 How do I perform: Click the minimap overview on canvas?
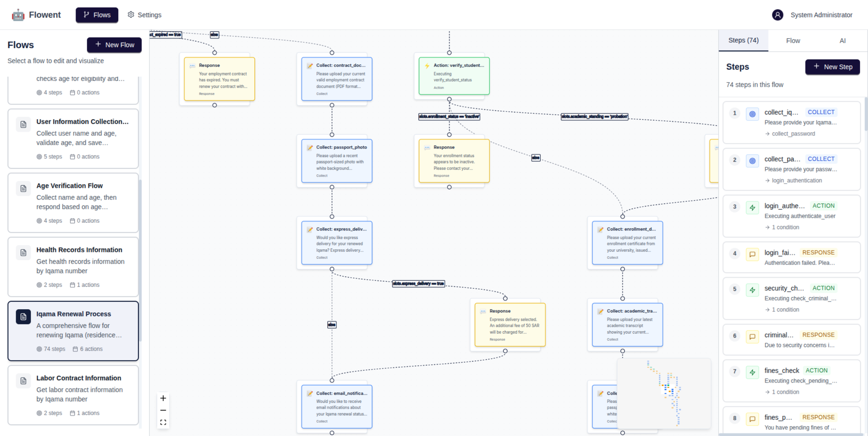664,393
